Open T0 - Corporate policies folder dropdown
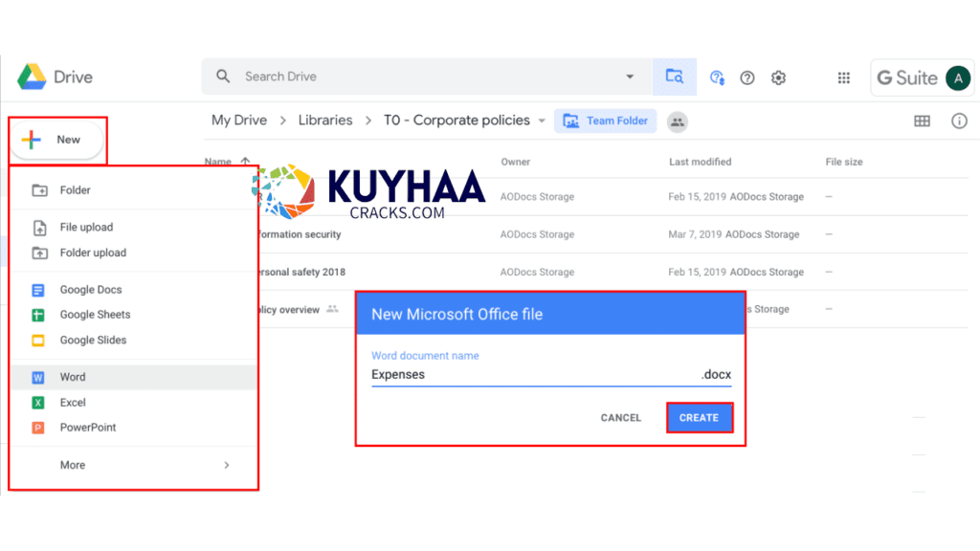 (542, 121)
